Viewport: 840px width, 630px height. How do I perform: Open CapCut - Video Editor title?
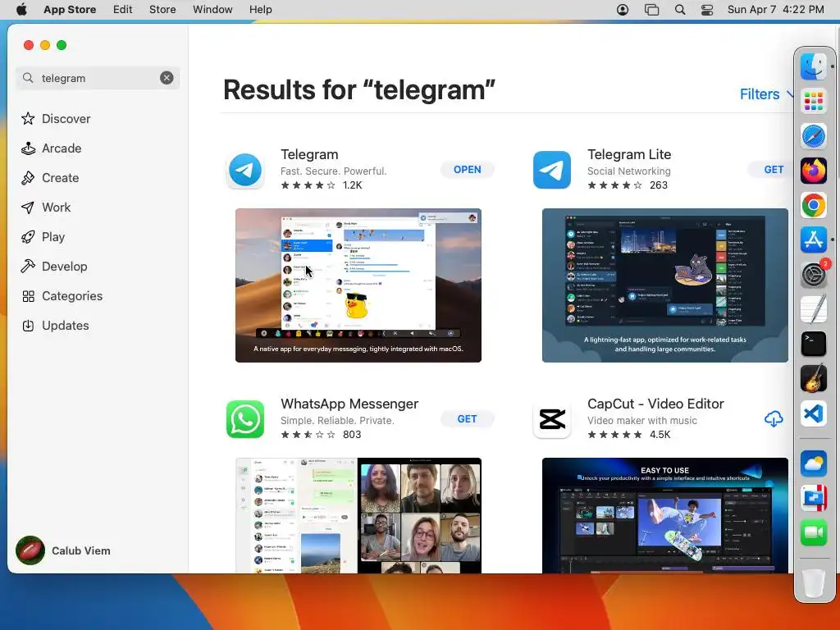pyautogui.click(x=655, y=404)
